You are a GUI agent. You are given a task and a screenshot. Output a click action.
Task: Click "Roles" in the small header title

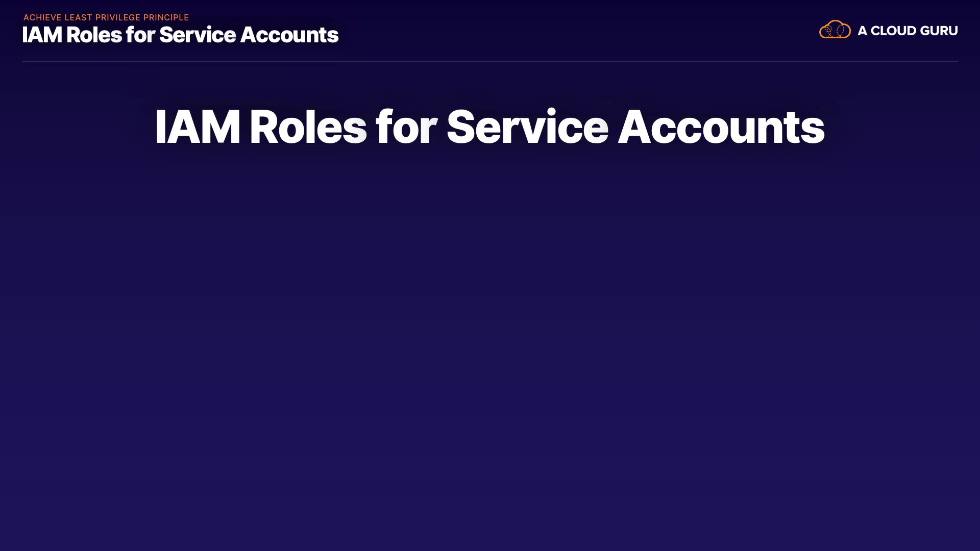tap(94, 35)
